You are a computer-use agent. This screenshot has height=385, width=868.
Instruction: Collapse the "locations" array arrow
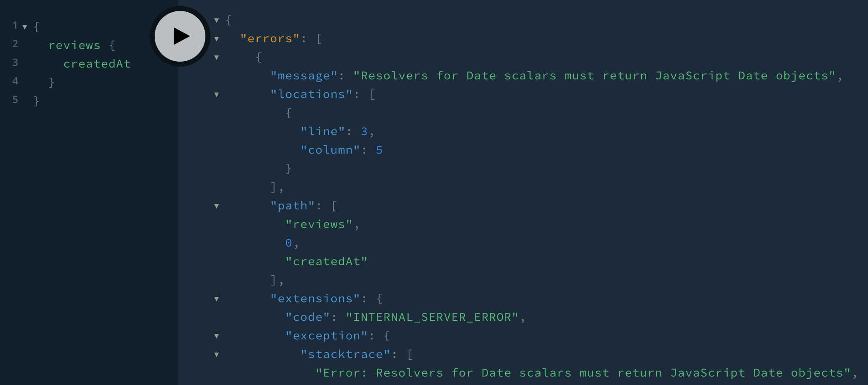(216, 95)
